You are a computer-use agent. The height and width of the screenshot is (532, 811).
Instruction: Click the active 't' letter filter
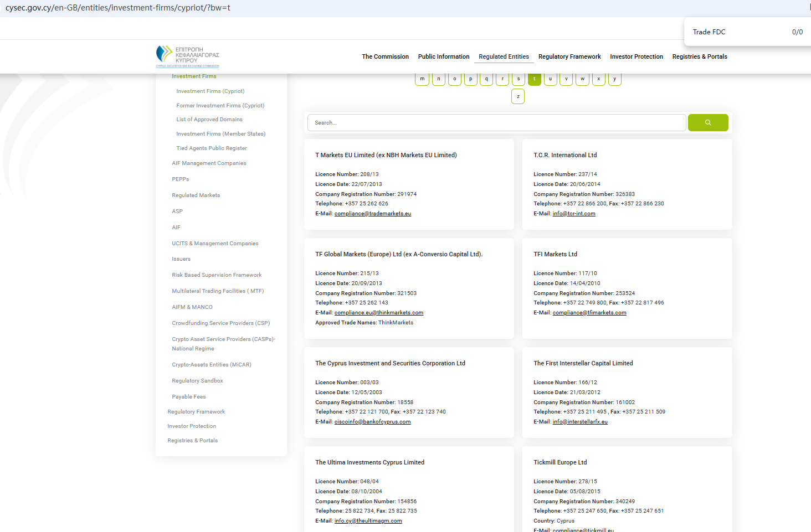click(x=535, y=79)
